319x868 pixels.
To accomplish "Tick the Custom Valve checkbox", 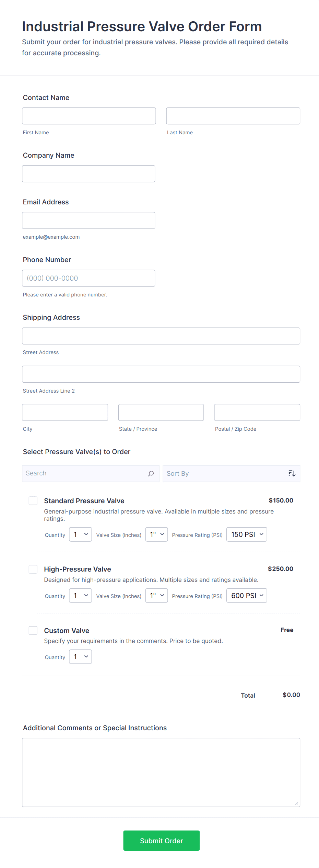I will 33,630.
